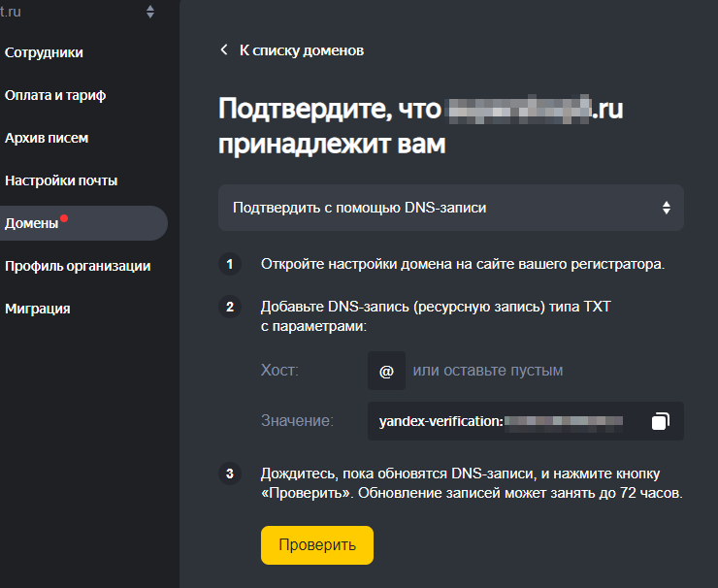The image size is (718, 588).
Task: Return via the К списку доменов link
Action: pyautogui.click(x=301, y=49)
